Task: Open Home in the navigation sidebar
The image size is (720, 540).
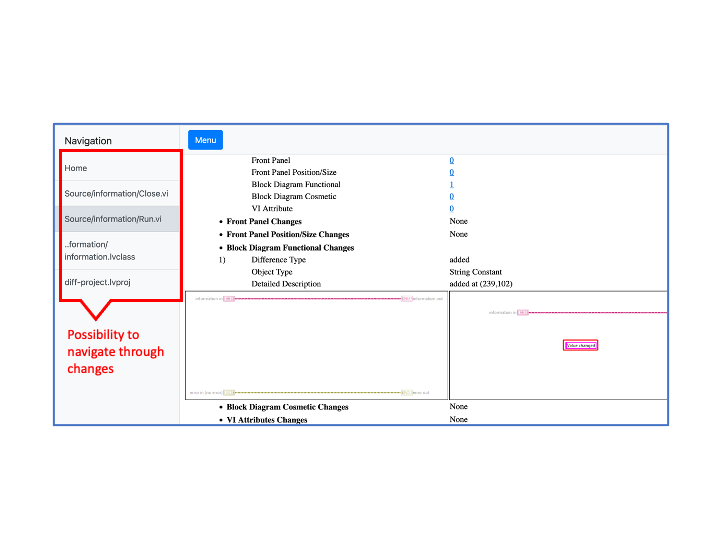Action: [x=76, y=168]
